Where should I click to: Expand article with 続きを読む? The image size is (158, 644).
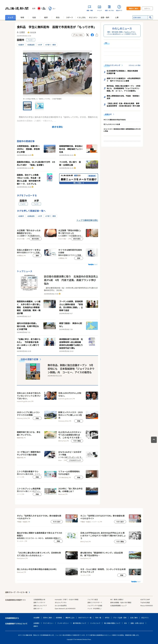click(x=57, y=127)
